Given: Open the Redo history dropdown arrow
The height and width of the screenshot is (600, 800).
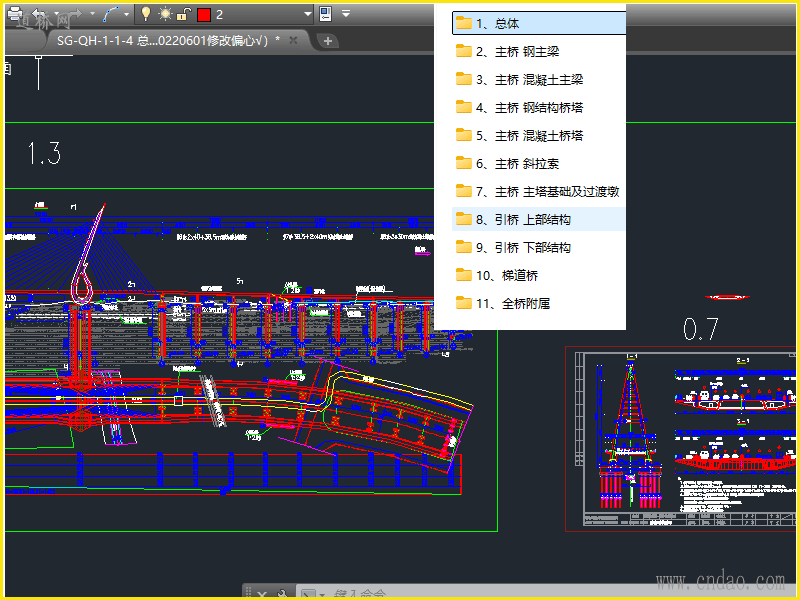Looking at the screenshot, I should coord(92,14).
